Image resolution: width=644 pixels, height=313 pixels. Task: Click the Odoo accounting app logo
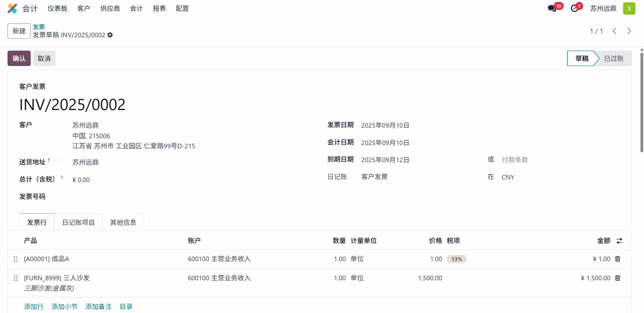pyautogui.click(x=12, y=8)
